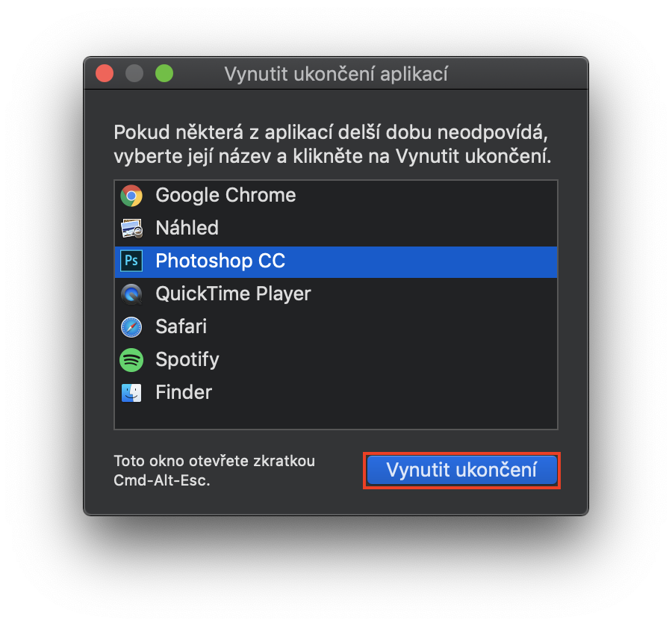Screen dimensions: 672x626
Task: Click the Finder face icon
Action: pos(131,393)
